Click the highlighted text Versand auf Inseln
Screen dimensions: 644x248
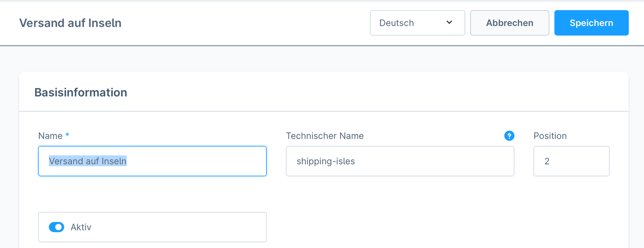click(88, 161)
